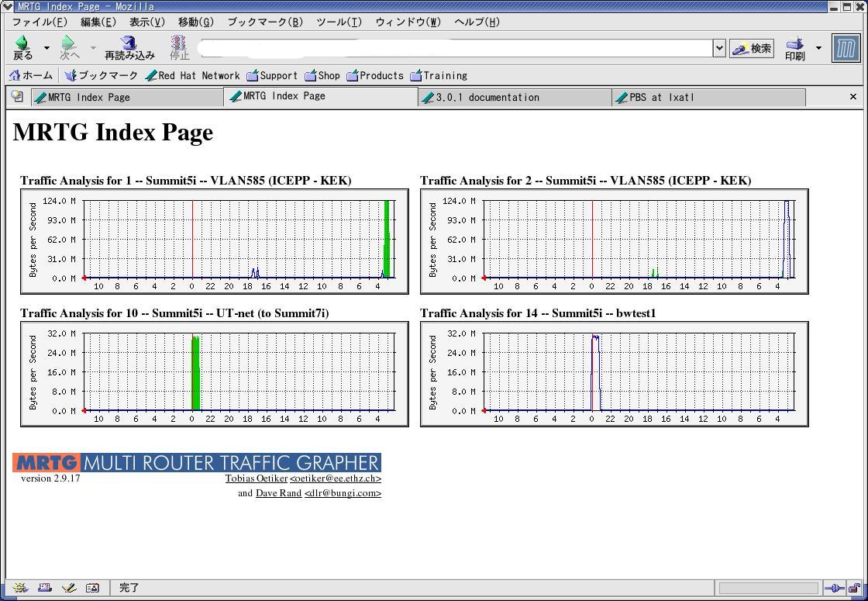Click the dlr@bungi.com email link
868x601 pixels.
(x=343, y=493)
